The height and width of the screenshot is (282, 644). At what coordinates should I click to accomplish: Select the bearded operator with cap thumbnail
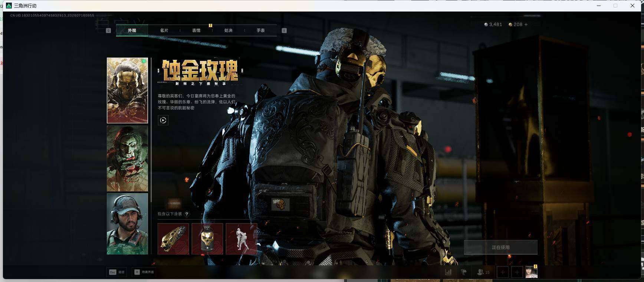tap(127, 224)
